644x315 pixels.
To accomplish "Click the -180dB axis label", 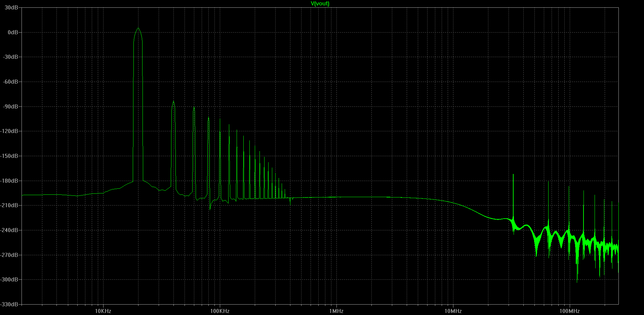I will [9, 181].
